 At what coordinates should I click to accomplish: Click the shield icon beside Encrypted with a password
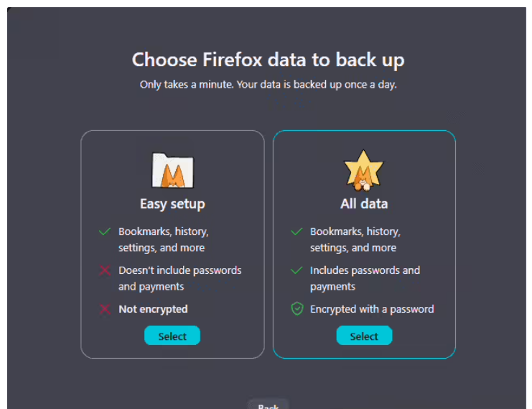(297, 309)
